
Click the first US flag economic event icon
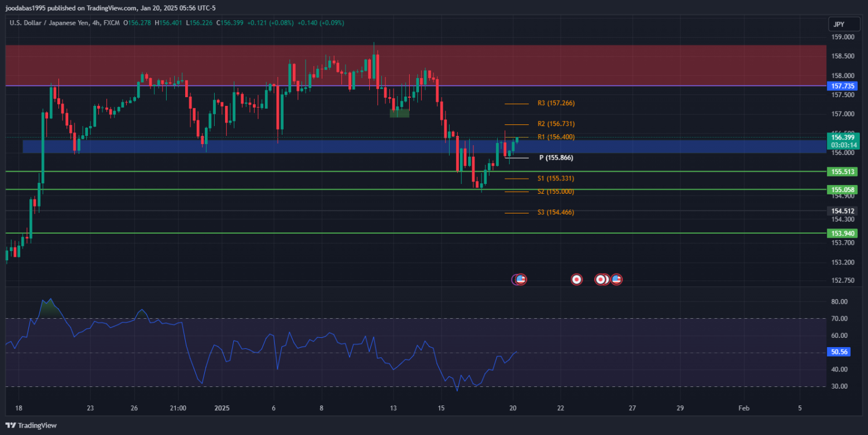[520, 279]
